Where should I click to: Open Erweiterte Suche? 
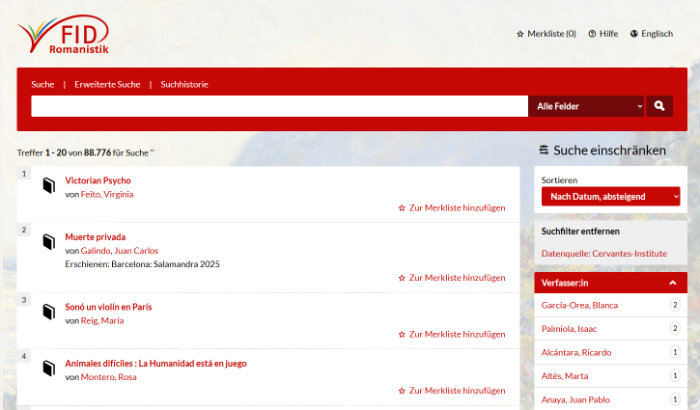(107, 84)
